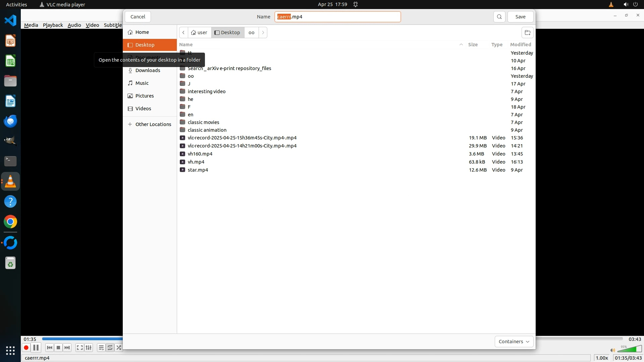This screenshot has height=362, width=644.
Task: Click the back path chevron before user
Action: [183, 33]
